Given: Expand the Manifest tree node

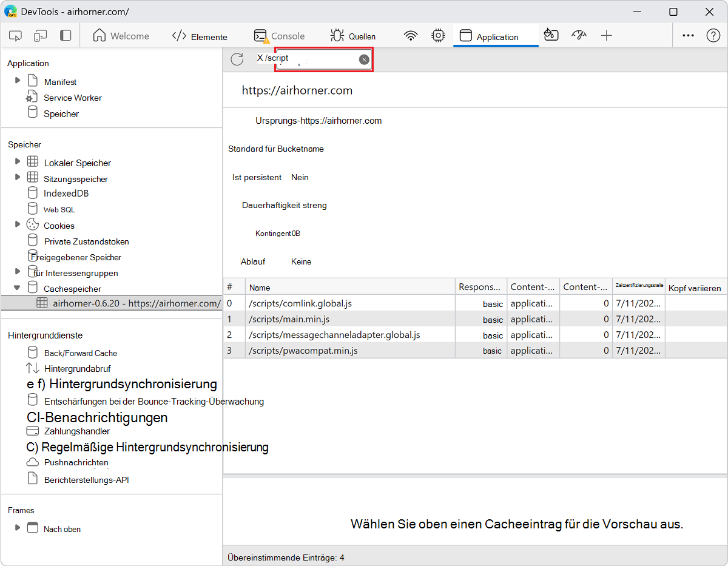Looking at the screenshot, I should (18, 80).
